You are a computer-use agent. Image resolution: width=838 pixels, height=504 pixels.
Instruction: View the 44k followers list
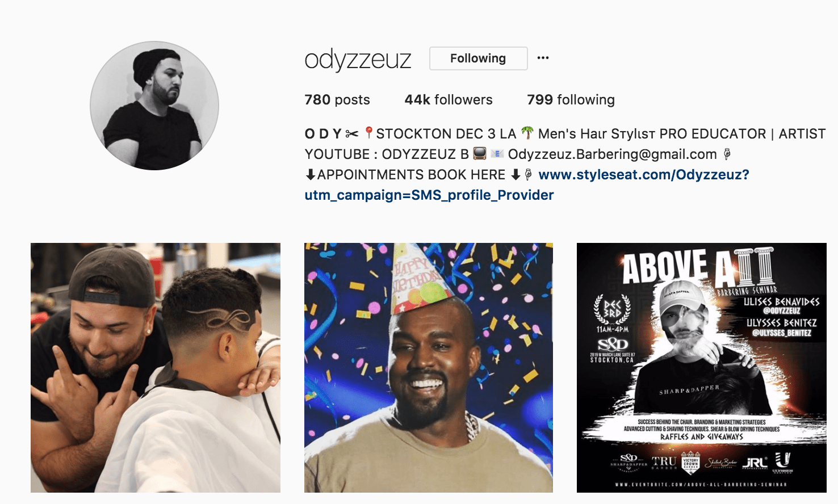coord(449,100)
